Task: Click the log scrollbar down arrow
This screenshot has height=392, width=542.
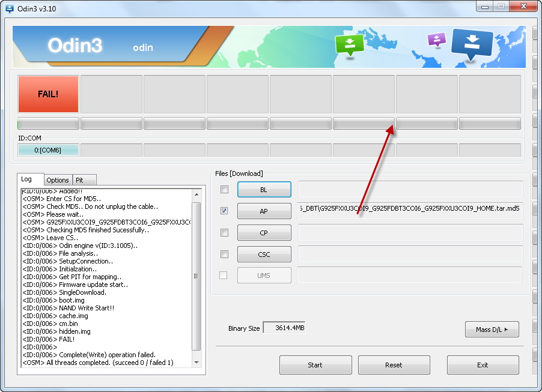Action: (x=196, y=363)
